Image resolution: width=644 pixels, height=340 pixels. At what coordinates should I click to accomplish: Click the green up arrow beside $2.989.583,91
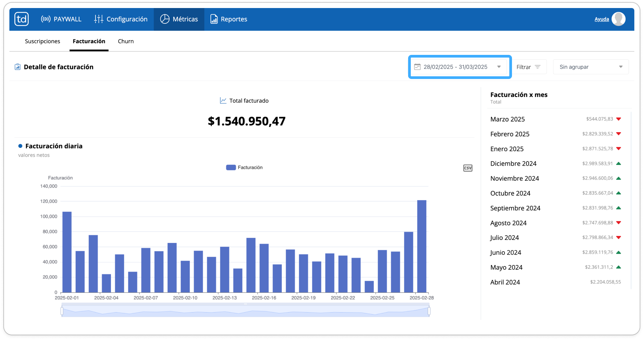tap(619, 163)
